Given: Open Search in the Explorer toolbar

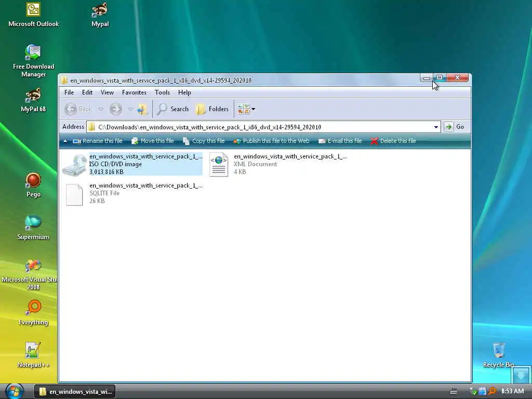Looking at the screenshot, I should click(x=172, y=109).
